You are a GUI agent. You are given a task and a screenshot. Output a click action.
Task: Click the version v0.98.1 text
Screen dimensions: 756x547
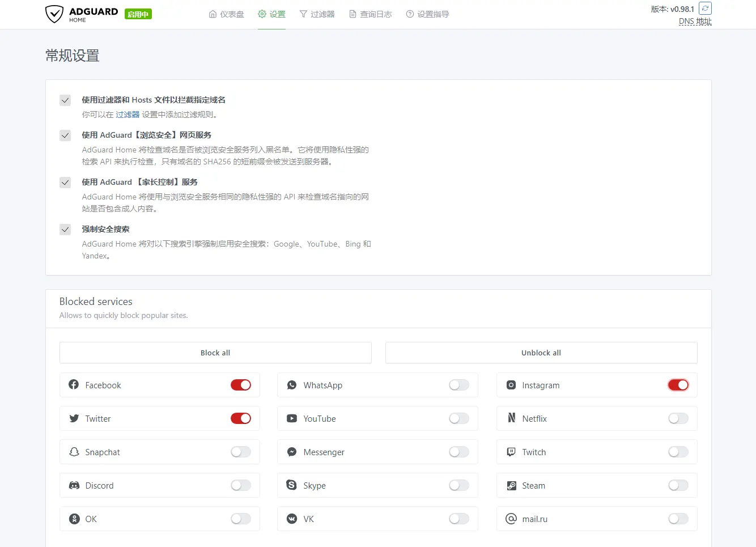click(673, 9)
